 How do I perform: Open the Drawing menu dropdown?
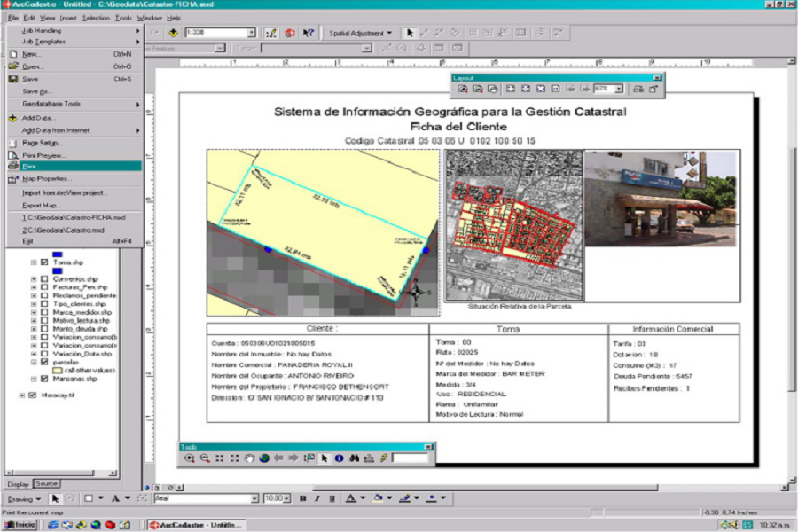pyautogui.click(x=24, y=499)
